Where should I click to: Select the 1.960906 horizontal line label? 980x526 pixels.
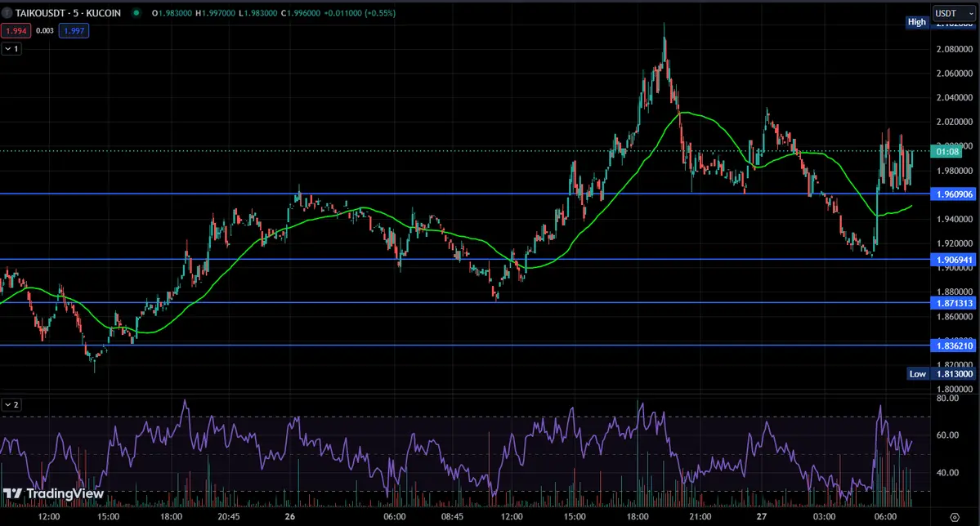coord(955,194)
